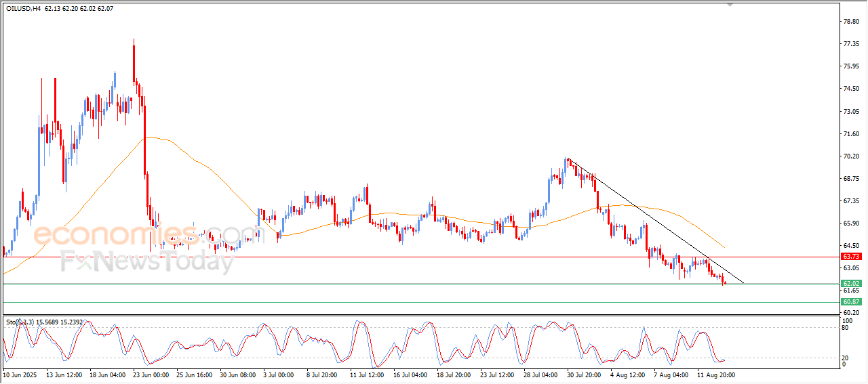Click the gray chart shift triangle marker

(x=730, y=5)
